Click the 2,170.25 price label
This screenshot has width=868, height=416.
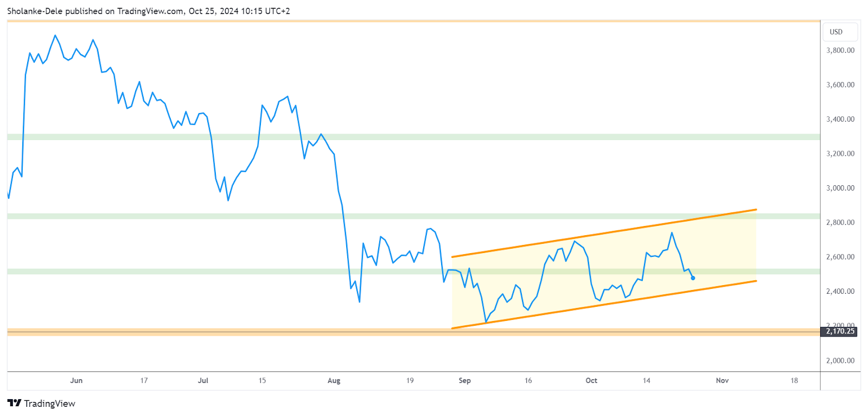coord(839,331)
